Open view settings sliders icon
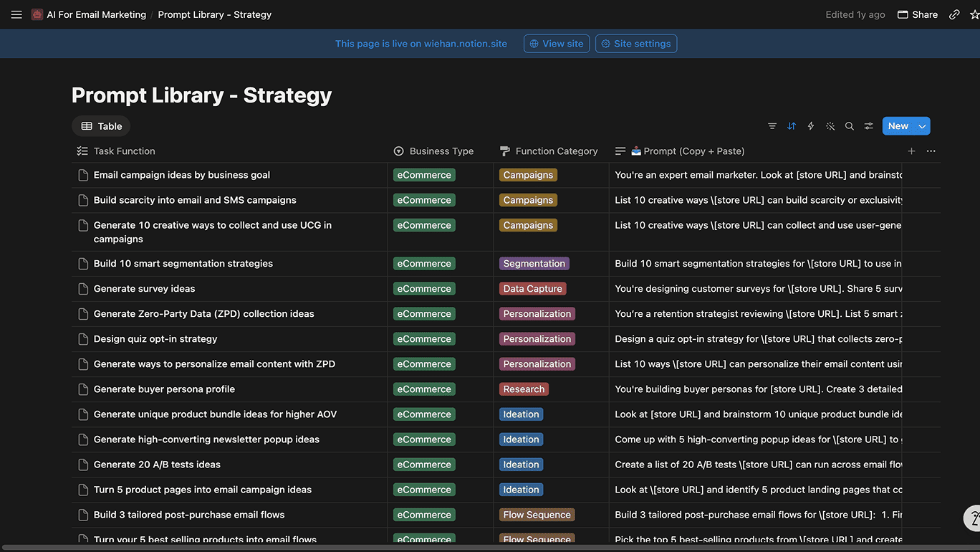This screenshot has width=980, height=552. (x=869, y=126)
